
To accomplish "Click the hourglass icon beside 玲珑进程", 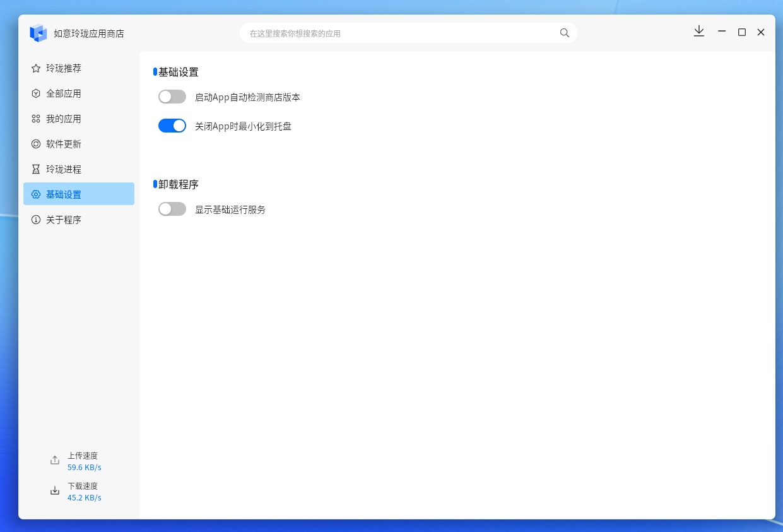I will (36, 169).
